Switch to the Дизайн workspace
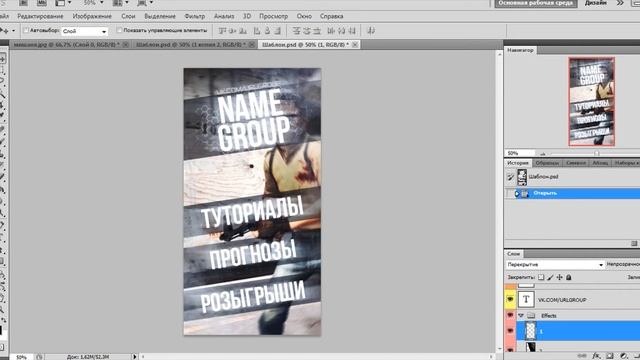This screenshot has width=640, height=360. pyautogui.click(x=595, y=3)
